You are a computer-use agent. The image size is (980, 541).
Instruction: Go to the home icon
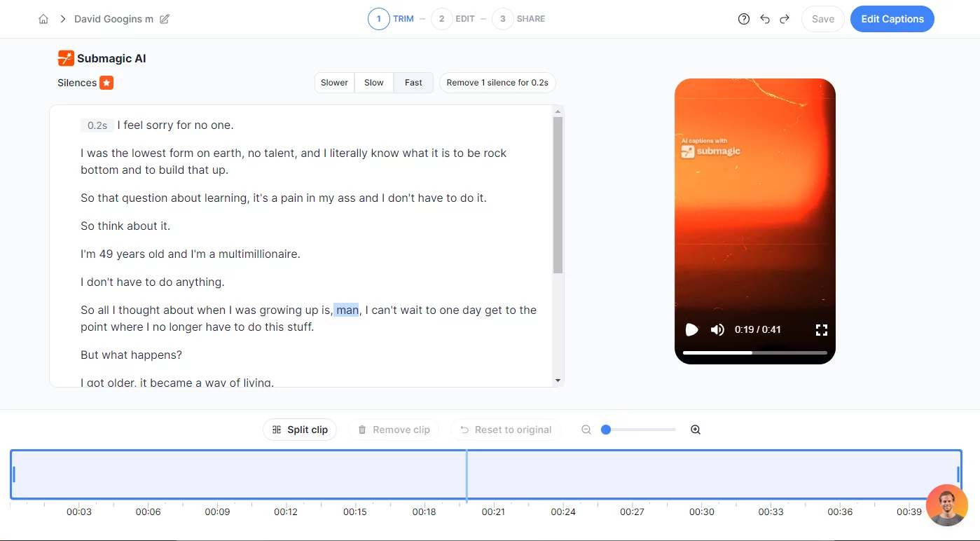[x=43, y=19]
